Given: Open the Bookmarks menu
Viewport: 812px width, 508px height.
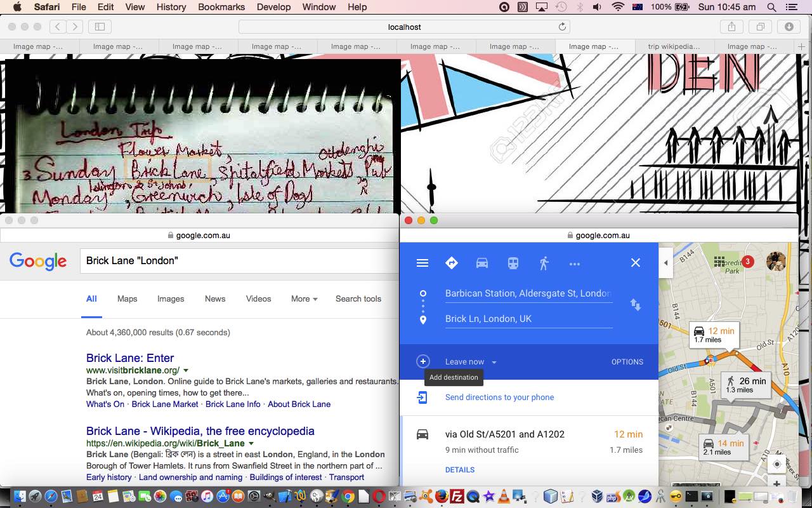Looking at the screenshot, I should point(221,7).
